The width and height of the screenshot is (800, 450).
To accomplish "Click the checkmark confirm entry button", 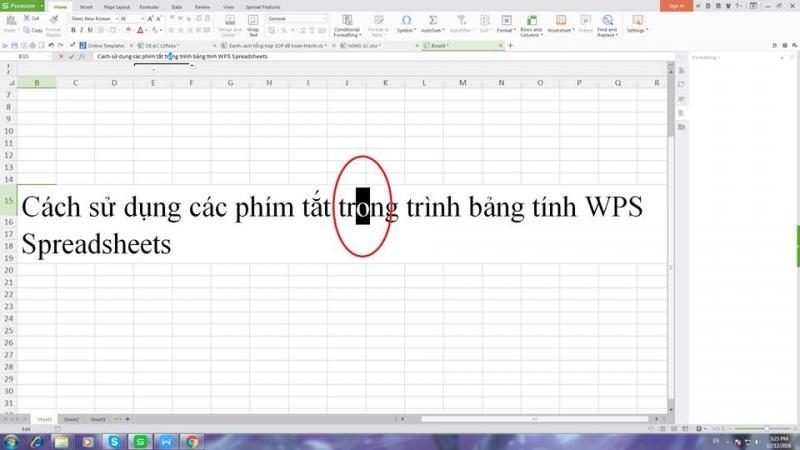I will (x=71, y=56).
